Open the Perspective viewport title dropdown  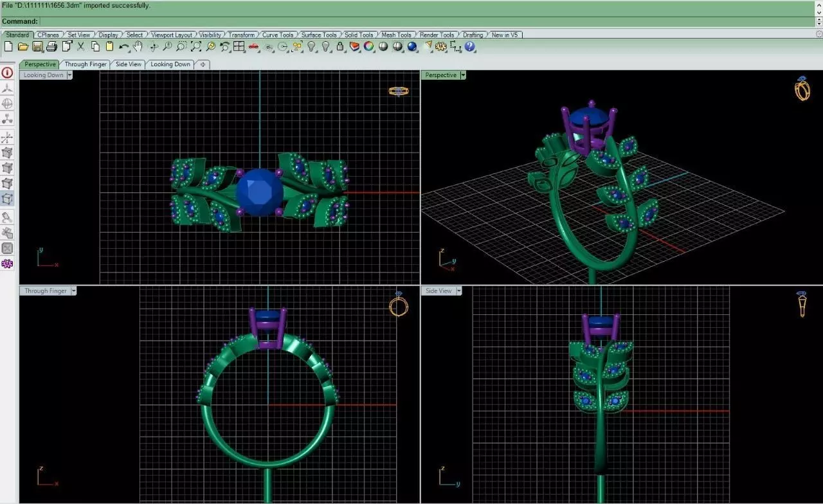point(463,75)
